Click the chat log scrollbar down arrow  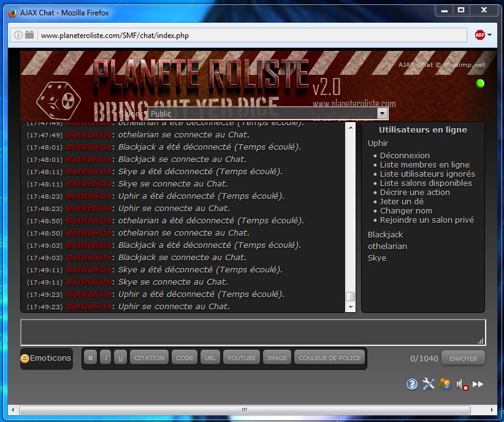351,307
